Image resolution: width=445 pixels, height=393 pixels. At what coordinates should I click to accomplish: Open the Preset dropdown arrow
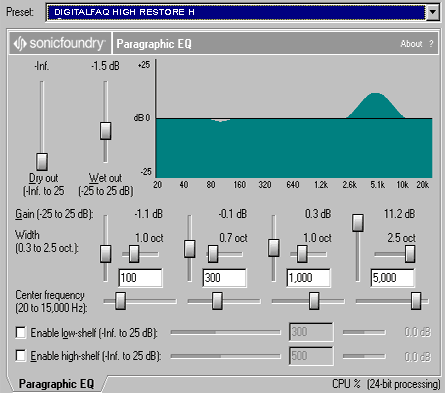433,12
